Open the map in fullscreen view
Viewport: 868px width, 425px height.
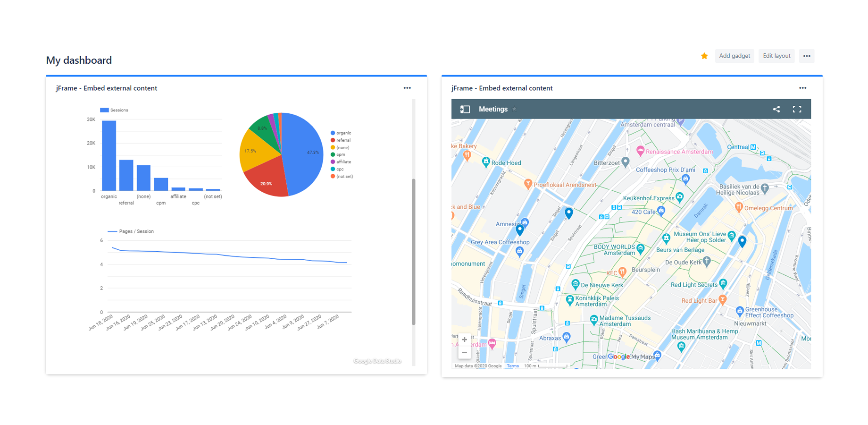[797, 109]
